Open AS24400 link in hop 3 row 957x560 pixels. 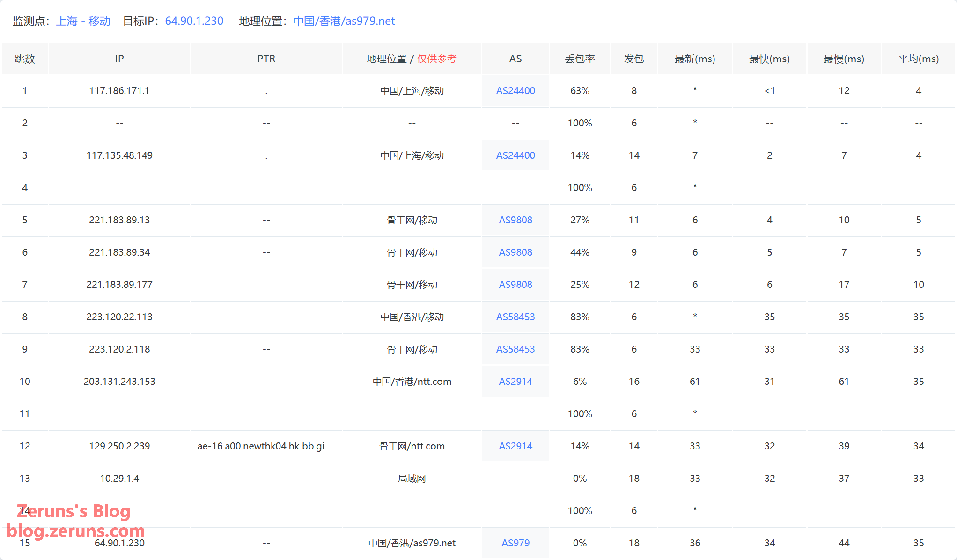515,155
